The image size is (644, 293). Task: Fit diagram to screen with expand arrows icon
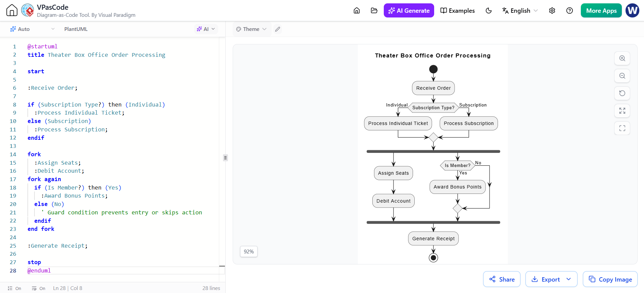(622, 111)
